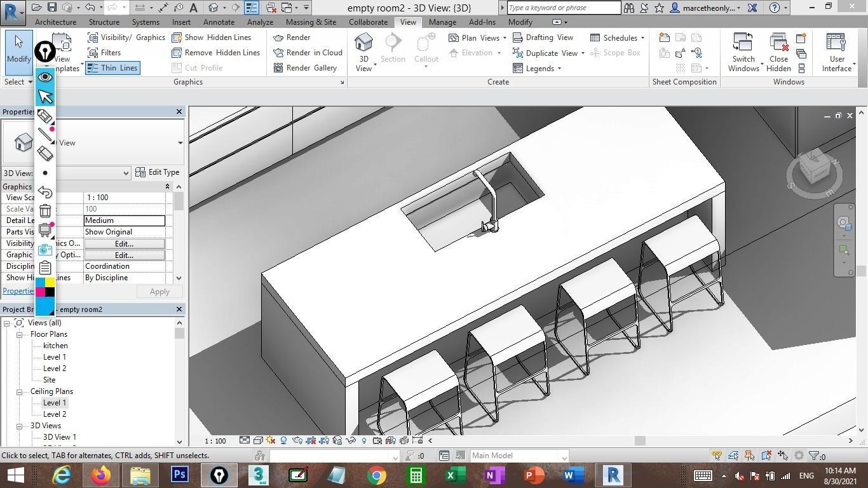
Task: Activate Show Hidden Lines tool
Action: 212,37
